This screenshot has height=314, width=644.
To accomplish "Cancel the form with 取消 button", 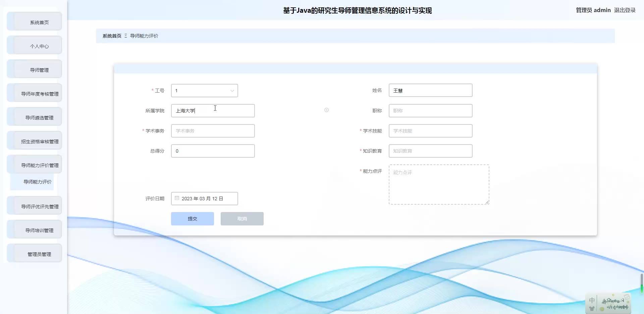I will coord(242,219).
